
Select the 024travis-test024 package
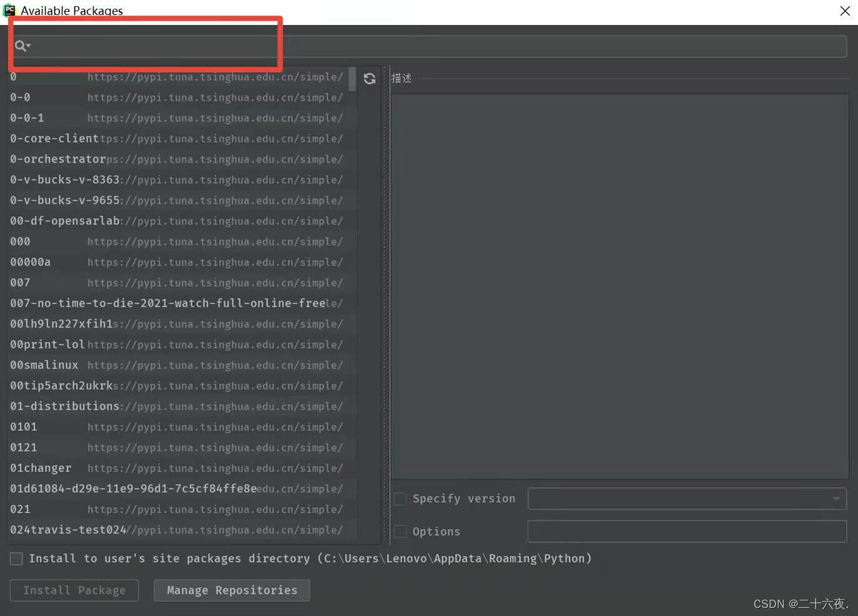[68, 530]
